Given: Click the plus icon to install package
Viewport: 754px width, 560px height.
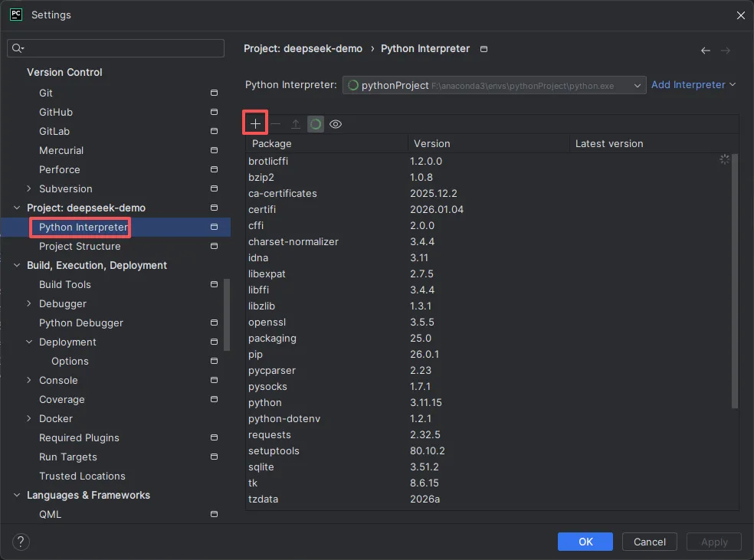Looking at the screenshot, I should (255, 124).
